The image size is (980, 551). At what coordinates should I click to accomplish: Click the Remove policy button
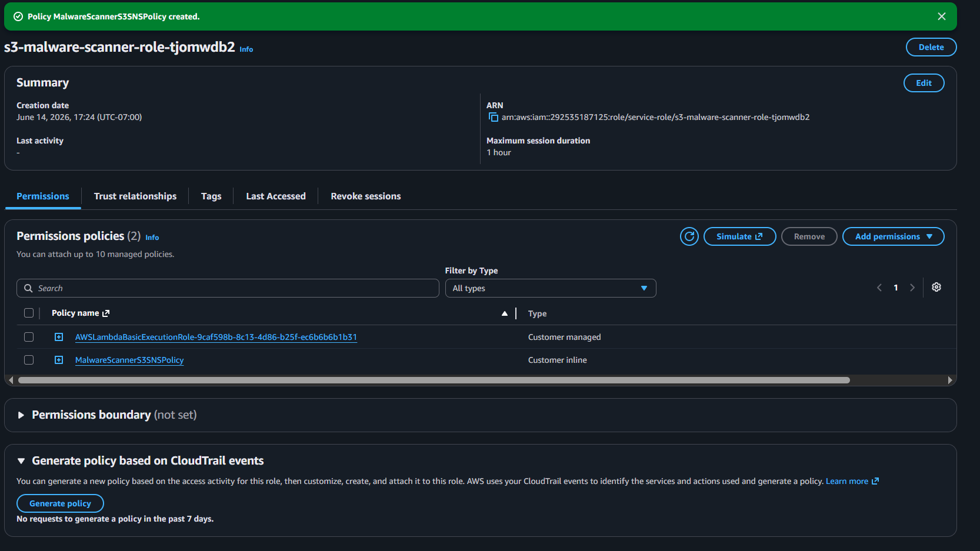click(x=809, y=236)
